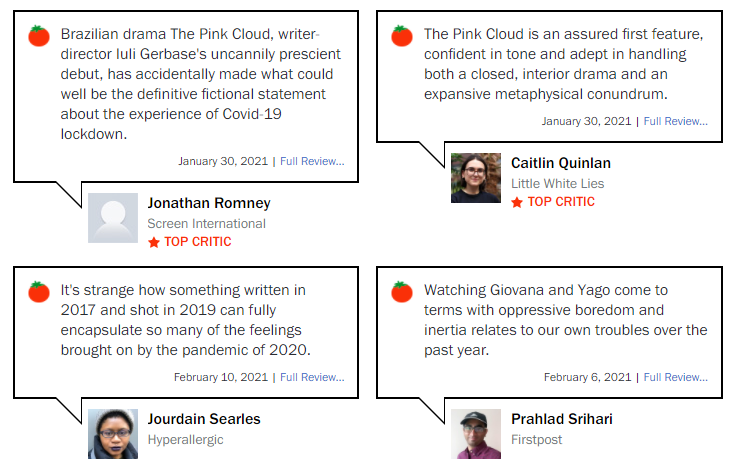Open Full Review link dated February 10, 2021

tap(312, 377)
